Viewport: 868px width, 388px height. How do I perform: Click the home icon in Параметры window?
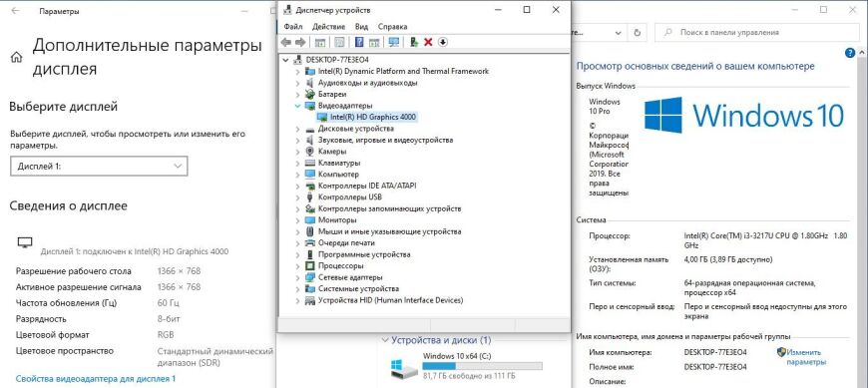(17, 57)
